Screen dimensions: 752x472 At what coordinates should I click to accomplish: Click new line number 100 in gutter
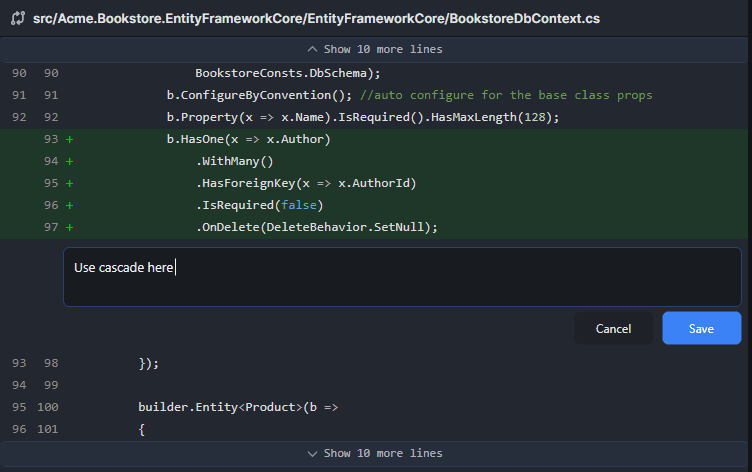(48, 408)
